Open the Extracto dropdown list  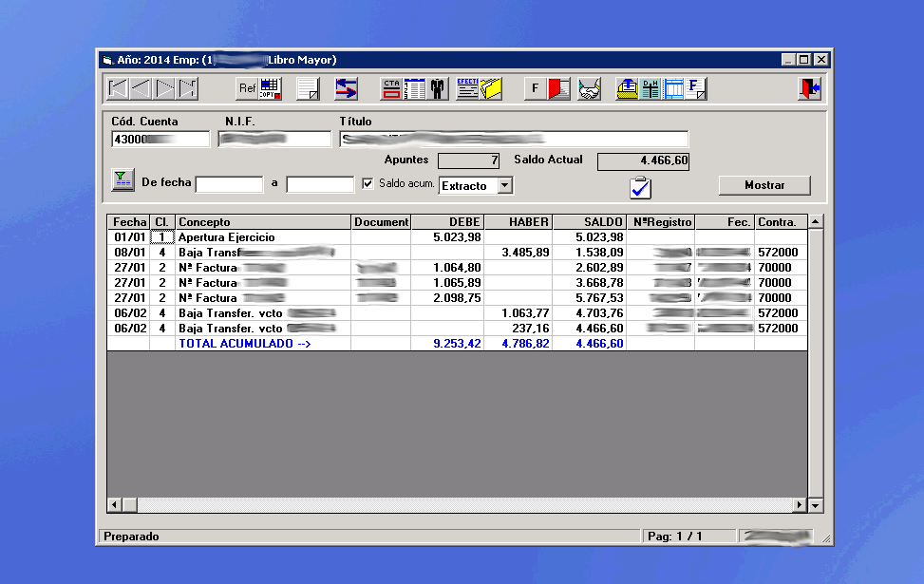(x=505, y=185)
